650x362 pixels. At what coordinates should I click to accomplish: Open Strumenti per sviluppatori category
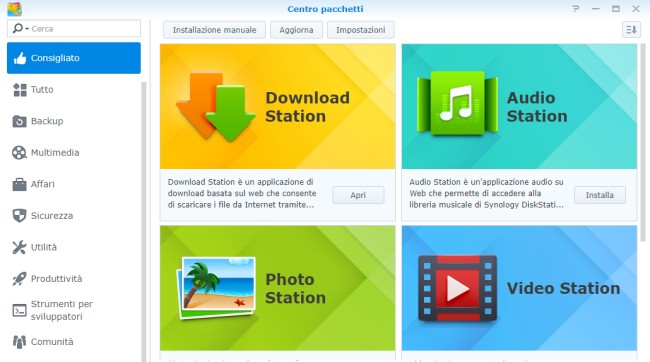[x=62, y=310]
